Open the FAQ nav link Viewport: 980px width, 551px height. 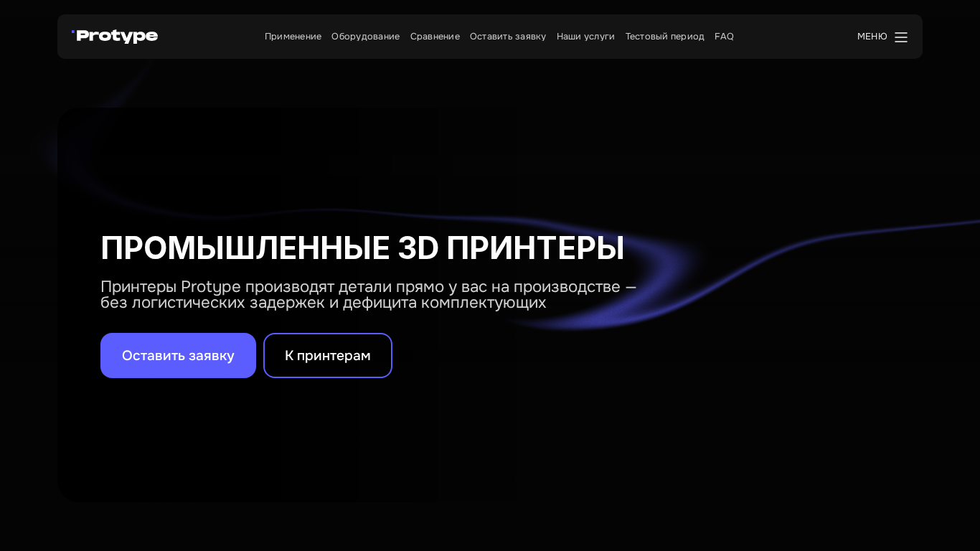(x=724, y=36)
